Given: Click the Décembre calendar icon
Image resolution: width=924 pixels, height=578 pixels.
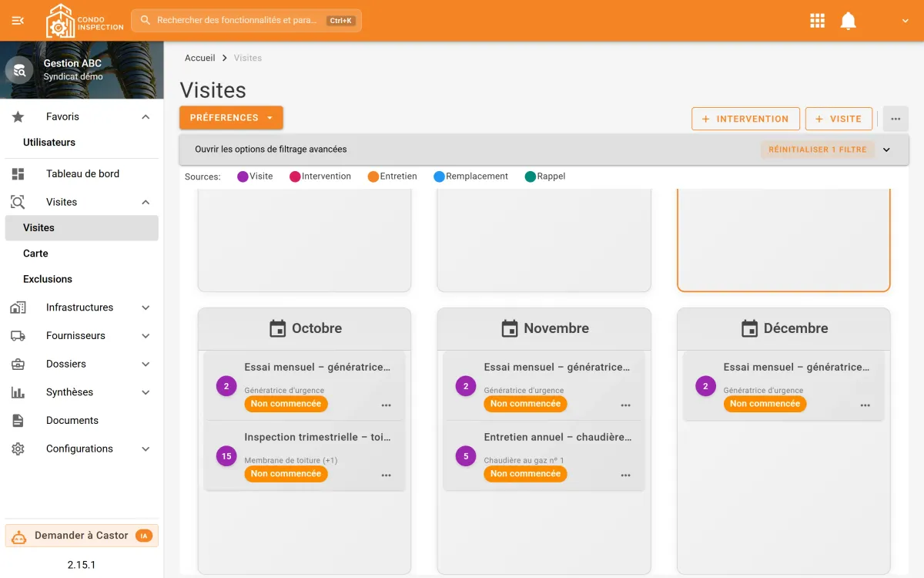Looking at the screenshot, I should [x=749, y=328].
